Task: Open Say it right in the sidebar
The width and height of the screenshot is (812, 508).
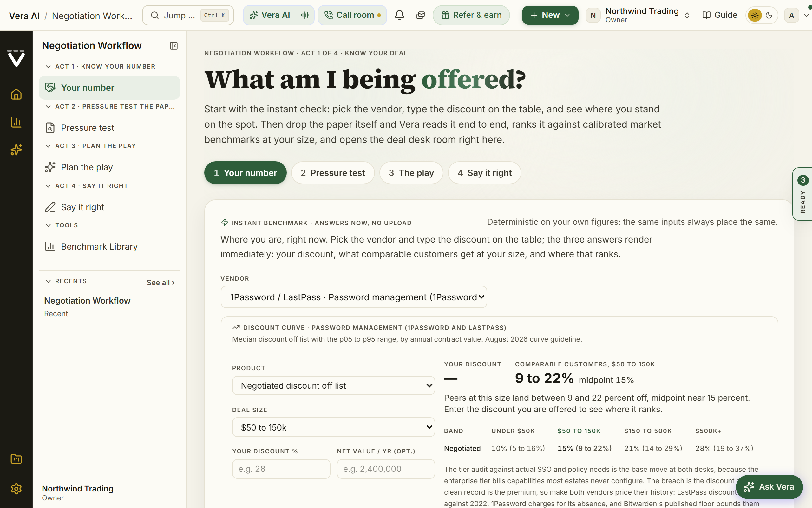Action: point(109,207)
